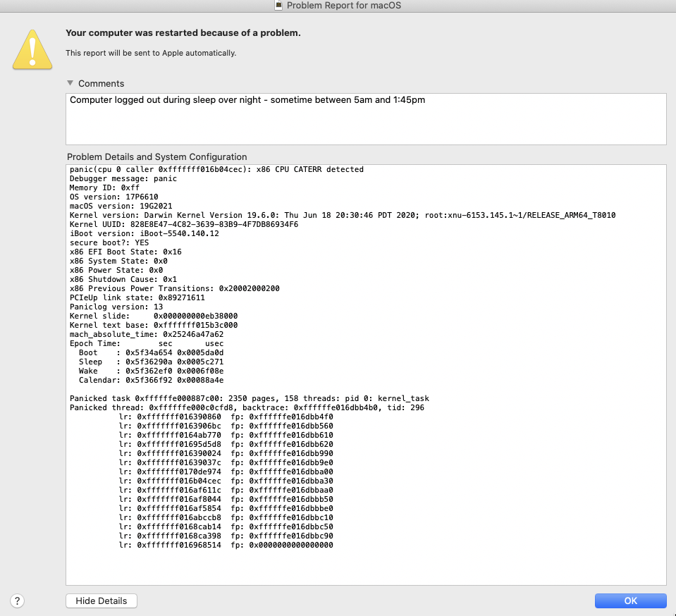Click backtrace row lr 0xfffffff016968514
676x616 pixels.
click(226, 545)
